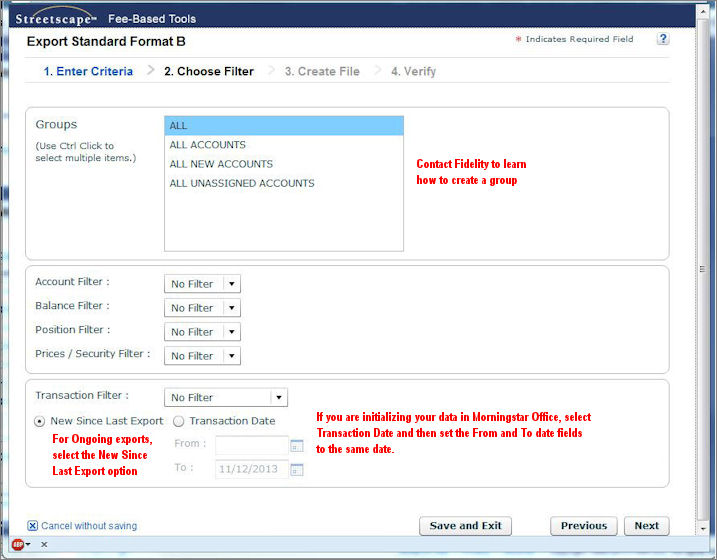
Task: Close the bottom status bar with X
Action: (44, 544)
